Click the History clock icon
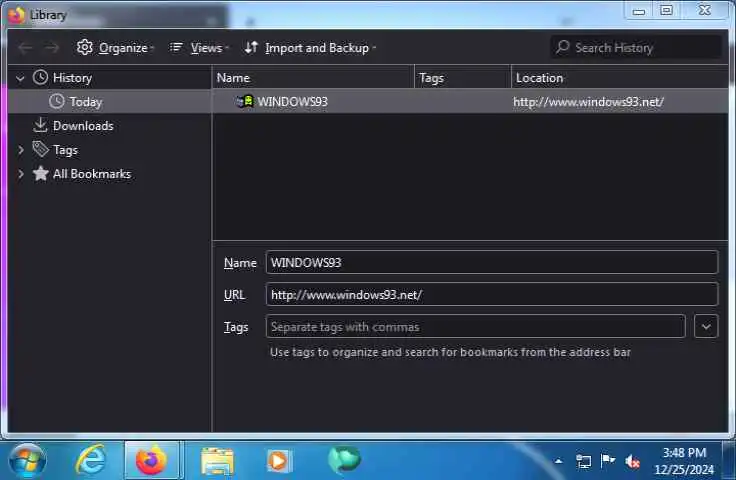736x480 pixels. pos(40,77)
